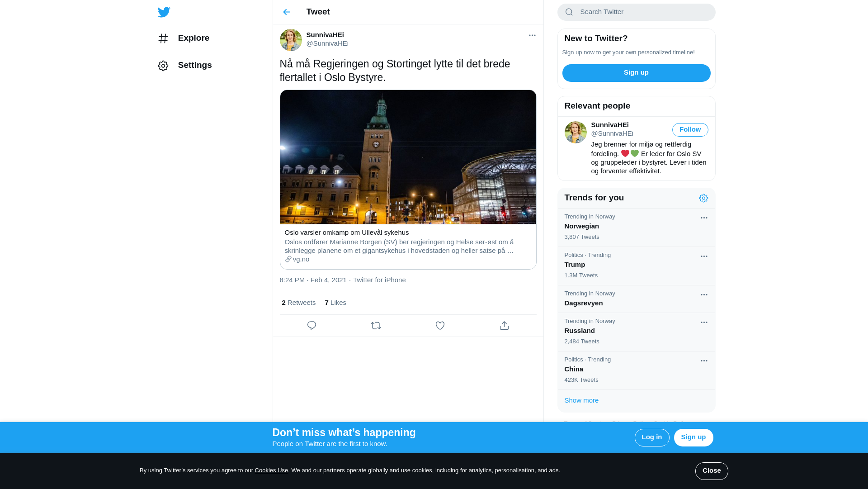Click the search magnifier icon

569,12
